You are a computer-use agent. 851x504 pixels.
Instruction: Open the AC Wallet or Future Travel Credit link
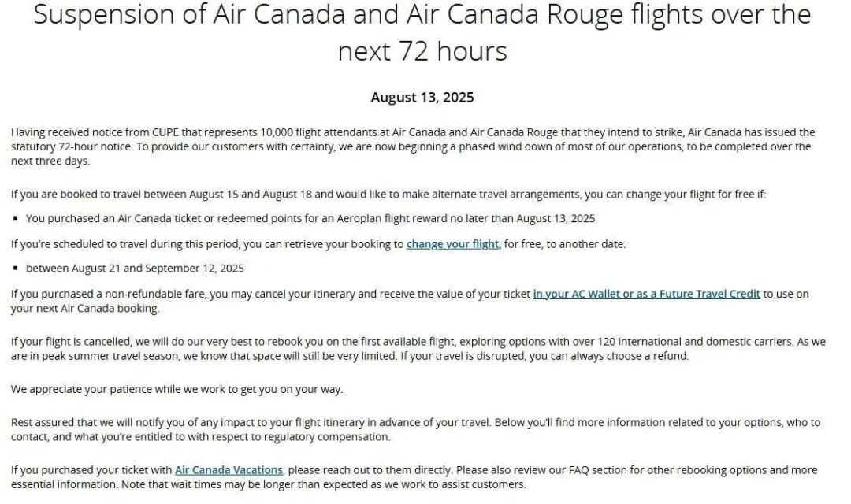tap(646, 294)
